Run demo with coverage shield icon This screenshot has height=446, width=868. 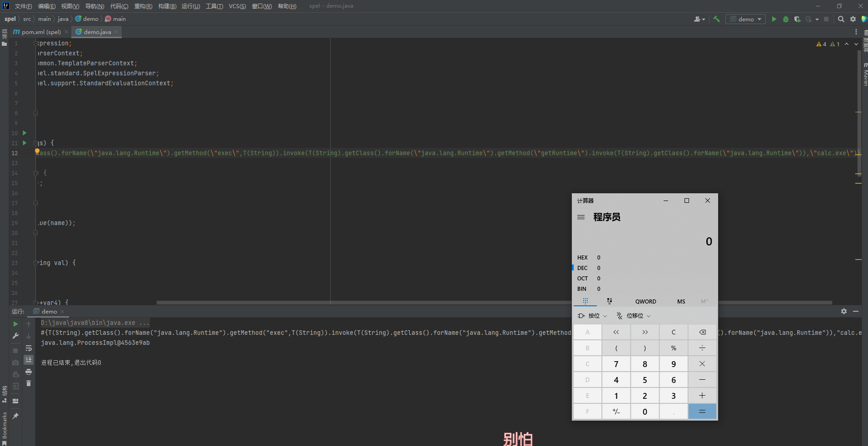click(x=797, y=19)
